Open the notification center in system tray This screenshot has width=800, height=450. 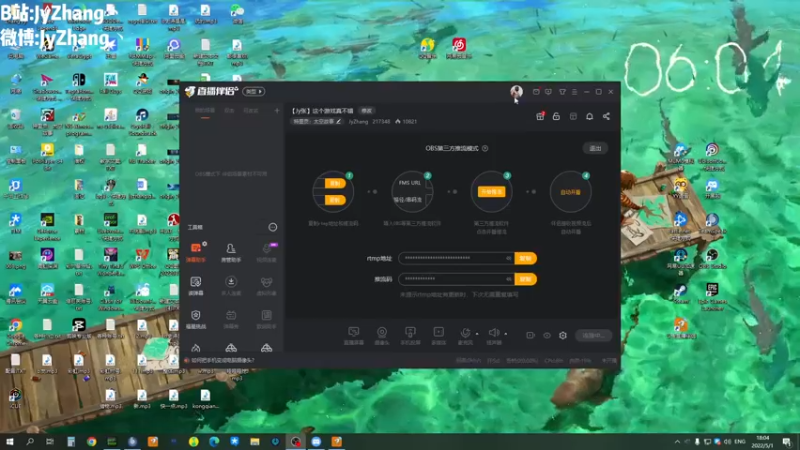click(787, 441)
